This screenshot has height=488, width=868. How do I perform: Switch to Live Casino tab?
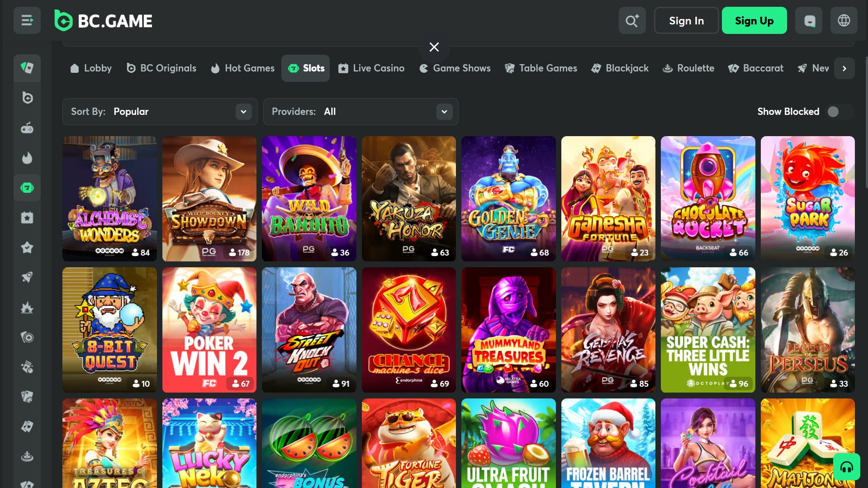click(x=371, y=68)
